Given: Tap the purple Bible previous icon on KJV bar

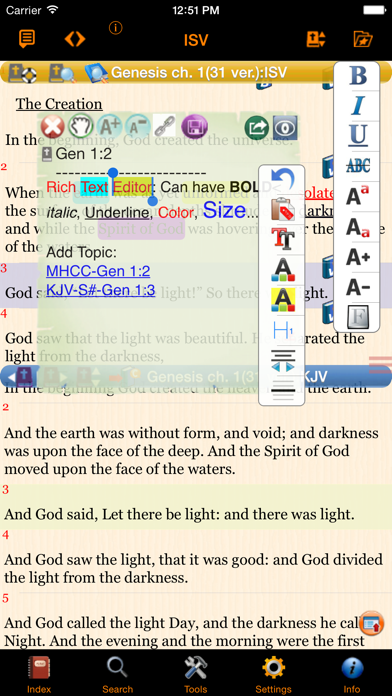Looking at the screenshot, I should [23, 376].
